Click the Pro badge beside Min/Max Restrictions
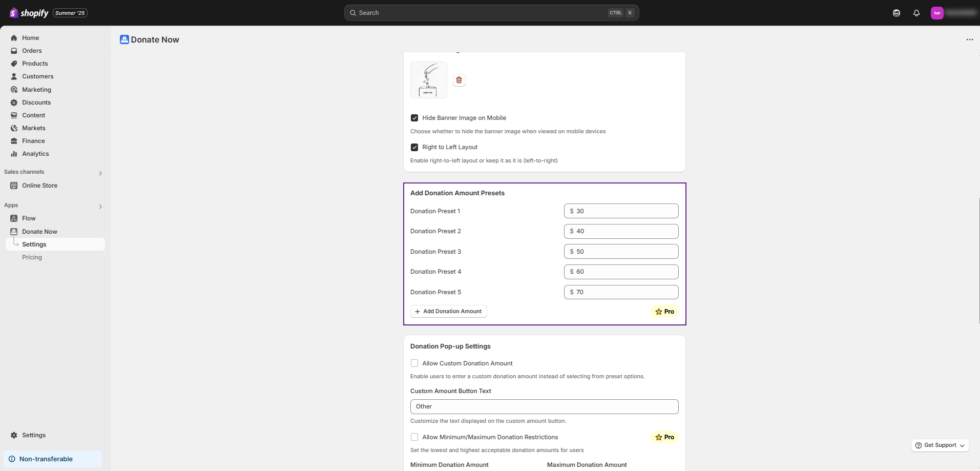The image size is (980, 471). click(664, 437)
